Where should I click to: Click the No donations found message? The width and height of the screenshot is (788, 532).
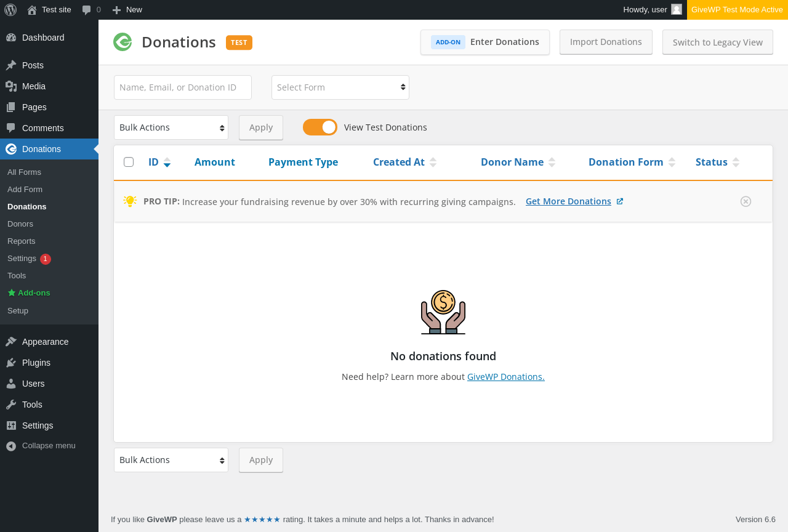pos(443,356)
